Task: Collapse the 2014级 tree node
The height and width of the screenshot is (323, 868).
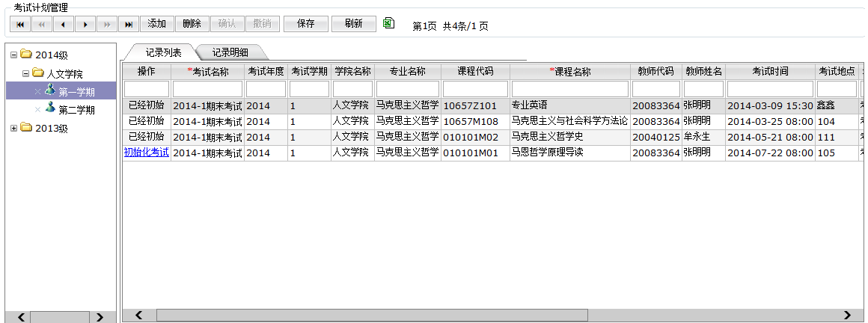Action: (13, 54)
